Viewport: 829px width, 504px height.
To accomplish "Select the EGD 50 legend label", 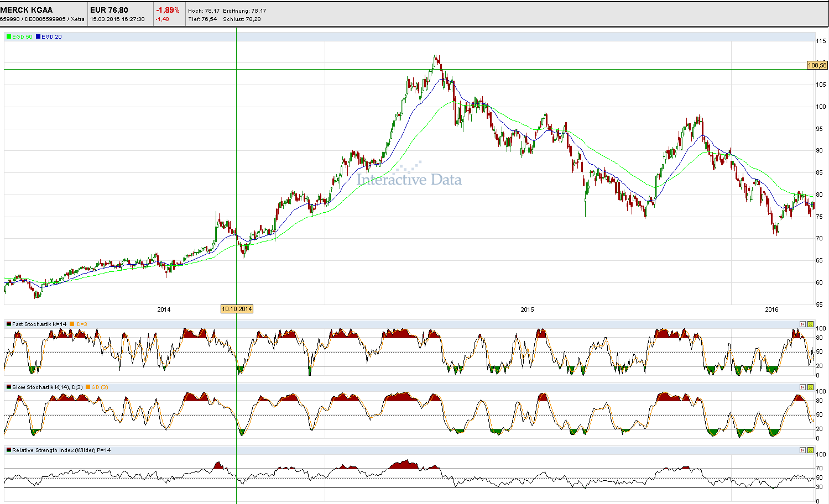I will click(22, 37).
